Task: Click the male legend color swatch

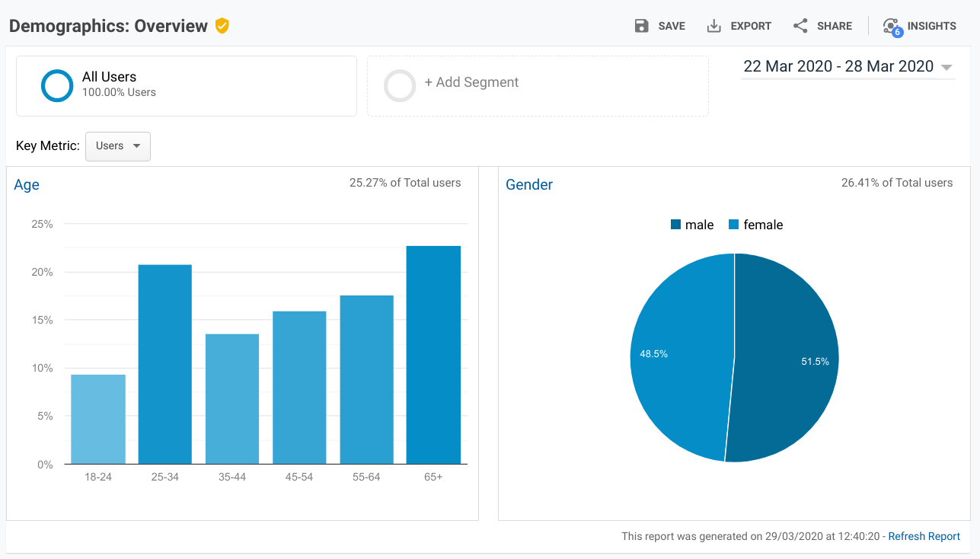Action: click(x=675, y=225)
